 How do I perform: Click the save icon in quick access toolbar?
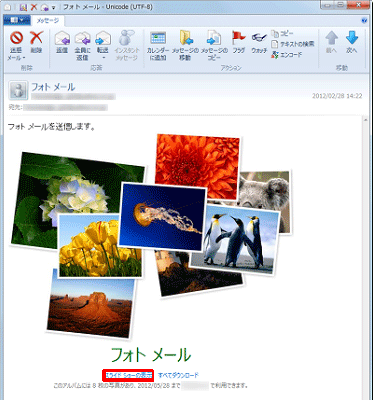[x=23, y=7]
